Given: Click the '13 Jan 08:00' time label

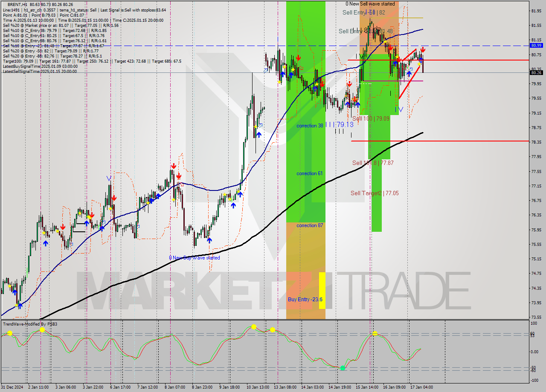Looking at the screenshot, I should tap(285, 387).
